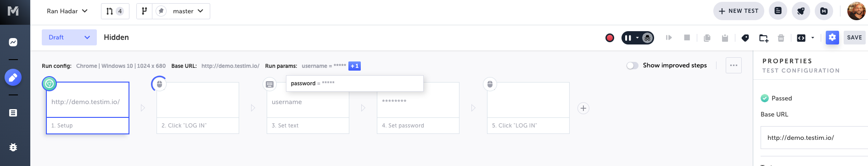Click the tag label icon in the toolbar
The width and height of the screenshot is (868, 166).
coord(745,38)
